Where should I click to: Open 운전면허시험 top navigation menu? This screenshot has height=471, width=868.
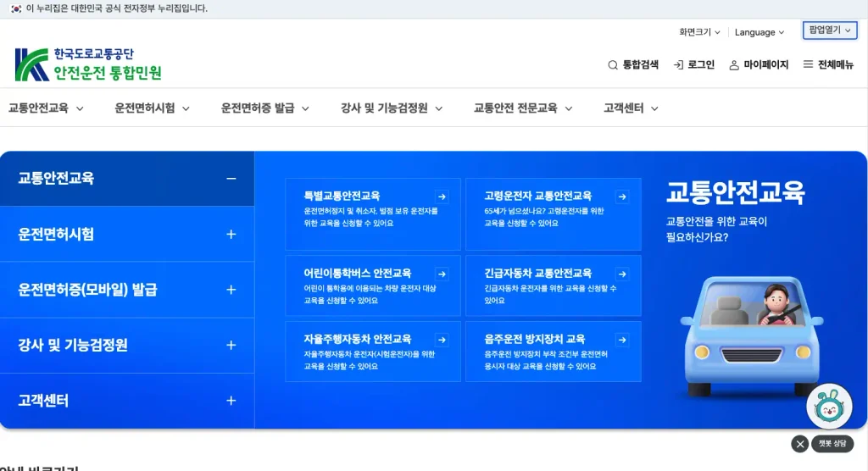coord(152,108)
